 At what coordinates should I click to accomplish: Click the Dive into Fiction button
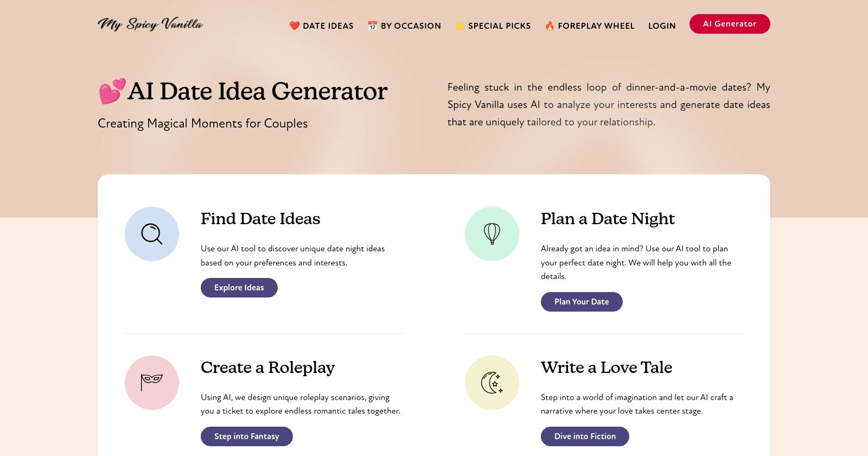[585, 436]
